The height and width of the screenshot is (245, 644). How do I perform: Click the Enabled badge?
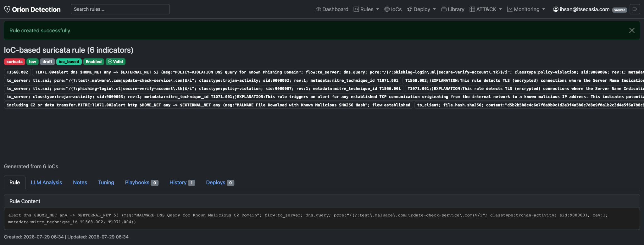tap(94, 62)
